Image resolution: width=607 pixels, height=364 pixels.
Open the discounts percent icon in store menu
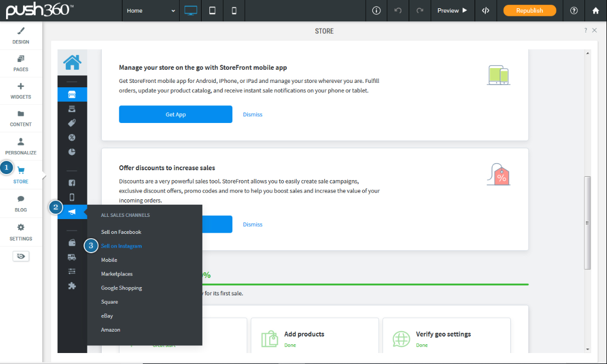tap(72, 137)
